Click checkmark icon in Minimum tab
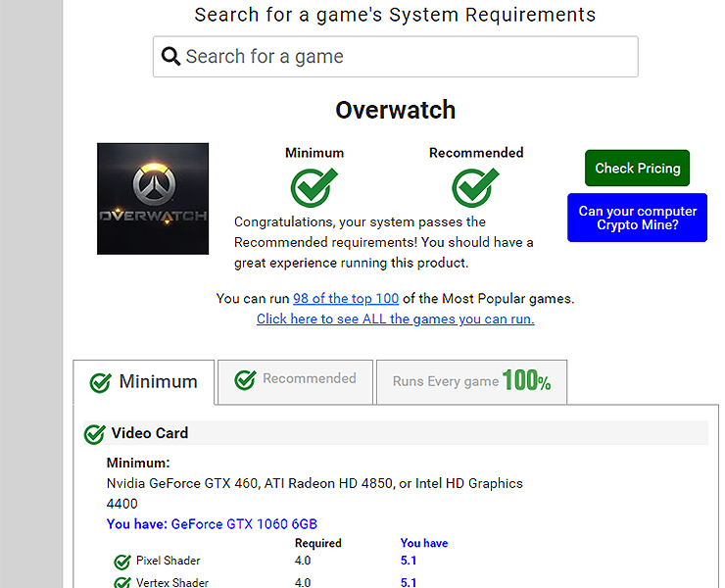 (x=100, y=382)
